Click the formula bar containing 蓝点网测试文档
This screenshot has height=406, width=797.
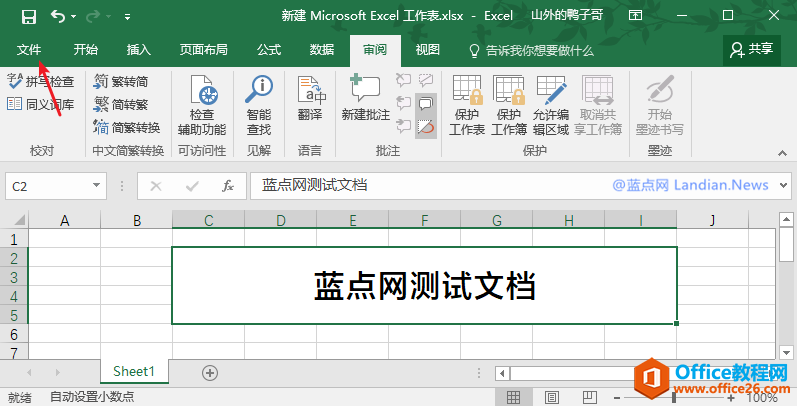click(x=513, y=185)
